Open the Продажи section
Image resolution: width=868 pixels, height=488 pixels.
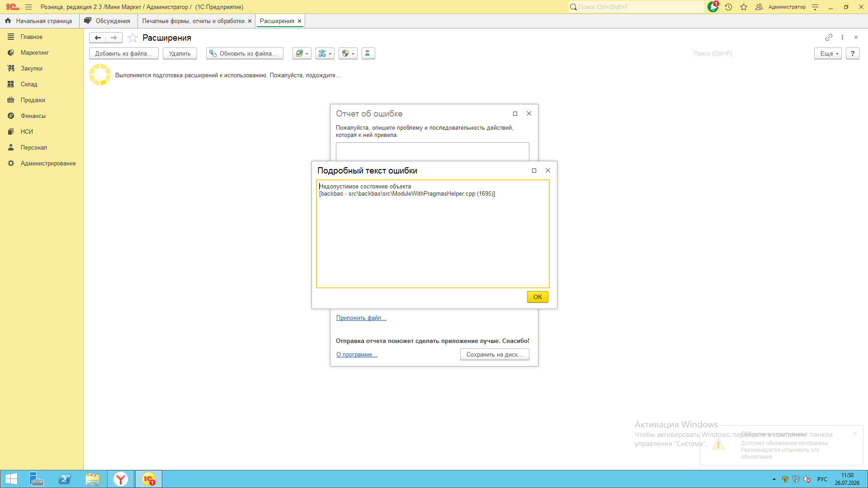(x=42, y=100)
